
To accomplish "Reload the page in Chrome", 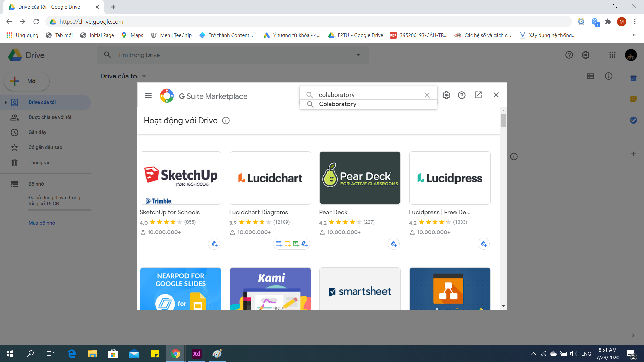I will click(x=36, y=22).
